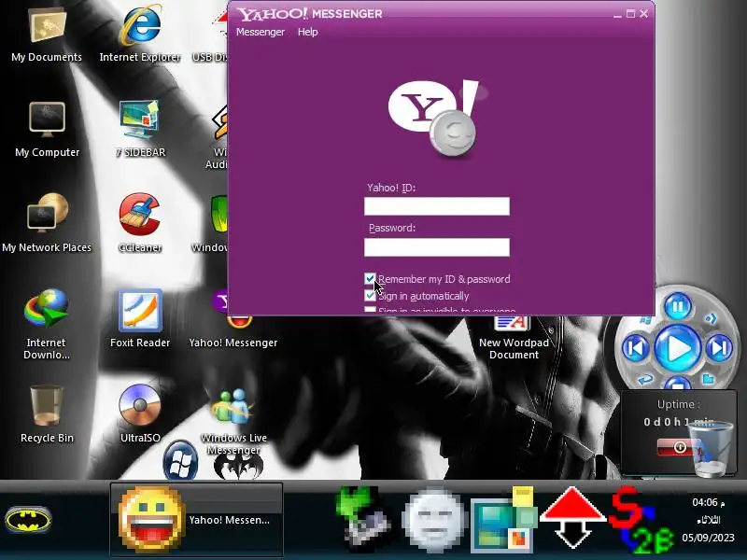Click the S2B colorful tray icon
Screen dimensions: 747x560
point(641,520)
